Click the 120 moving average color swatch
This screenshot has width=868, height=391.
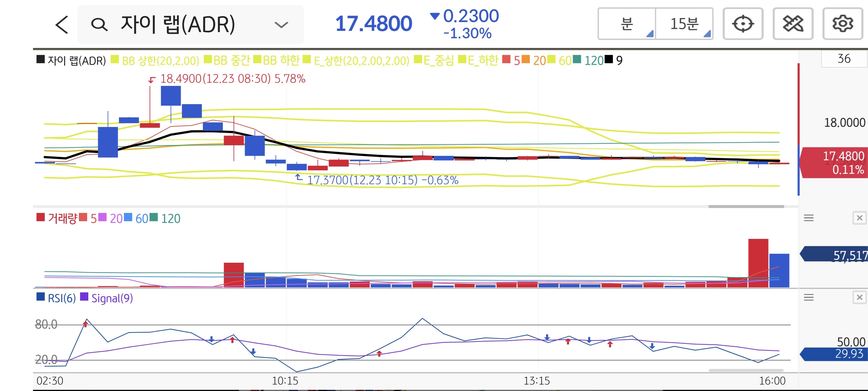click(577, 60)
